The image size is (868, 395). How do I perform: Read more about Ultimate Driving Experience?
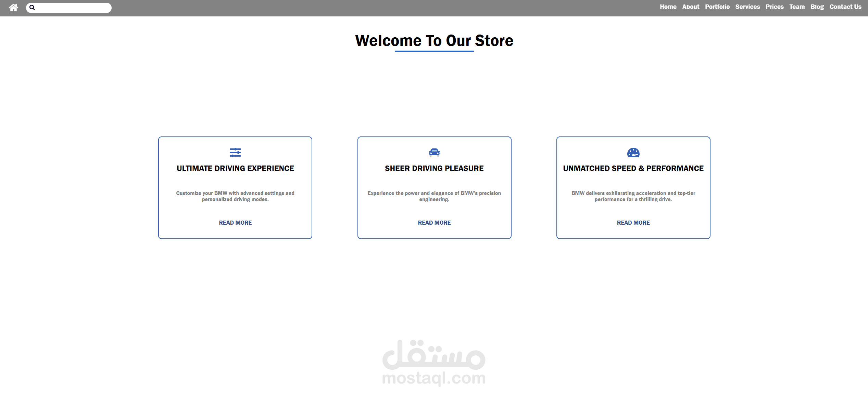pyautogui.click(x=235, y=223)
